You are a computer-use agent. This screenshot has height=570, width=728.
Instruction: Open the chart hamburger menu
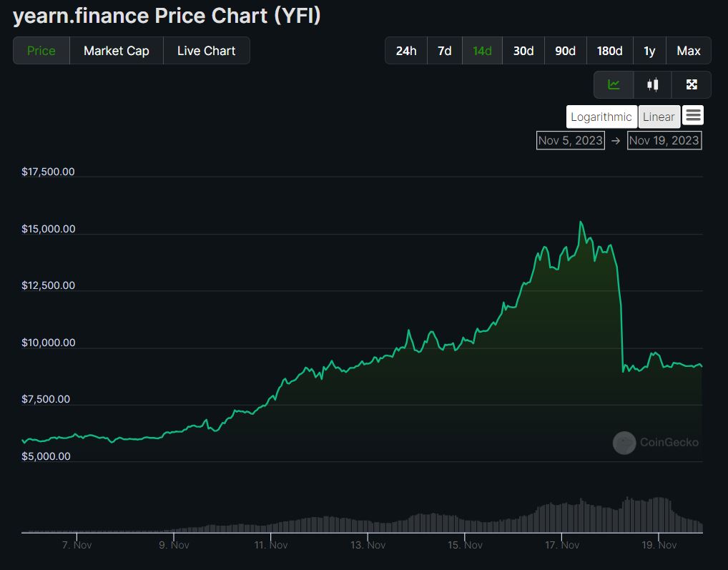coord(693,115)
